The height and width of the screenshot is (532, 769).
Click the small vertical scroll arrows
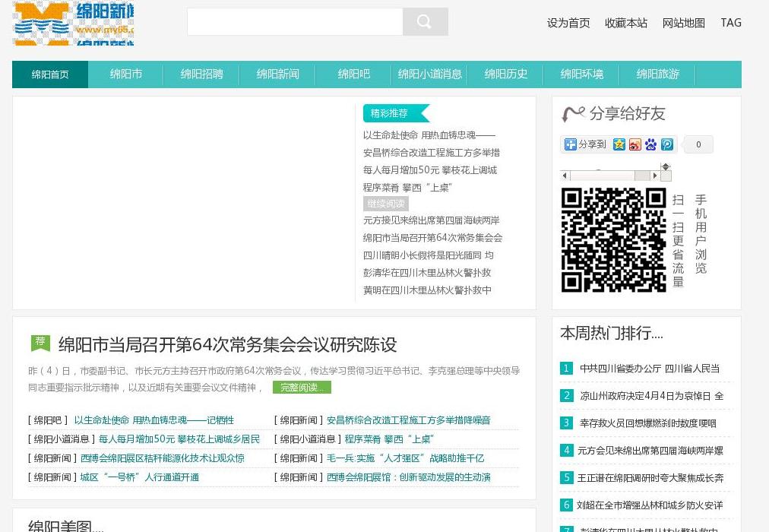coord(666,166)
